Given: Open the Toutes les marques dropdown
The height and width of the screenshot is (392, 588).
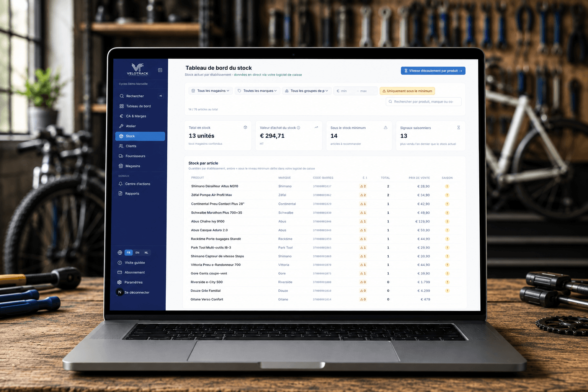Looking at the screenshot, I should 257,91.
